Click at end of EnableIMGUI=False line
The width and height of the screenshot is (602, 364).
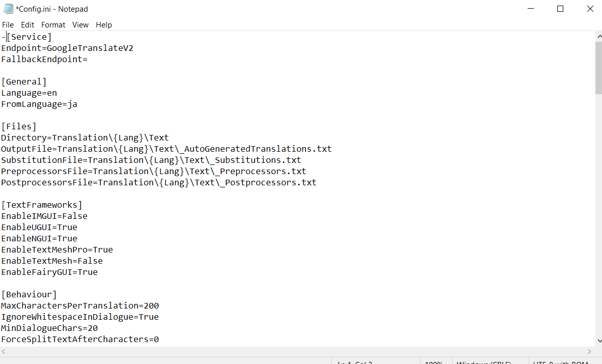pos(88,216)
